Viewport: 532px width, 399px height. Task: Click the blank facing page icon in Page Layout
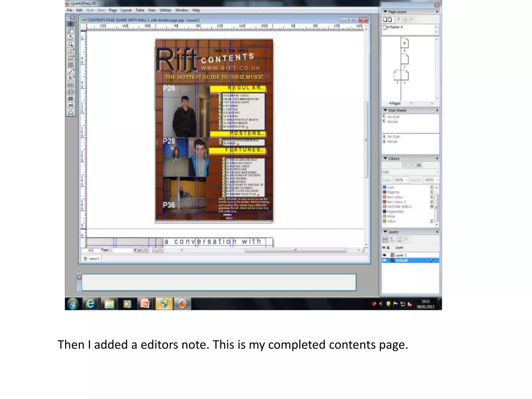click(390, 19)
